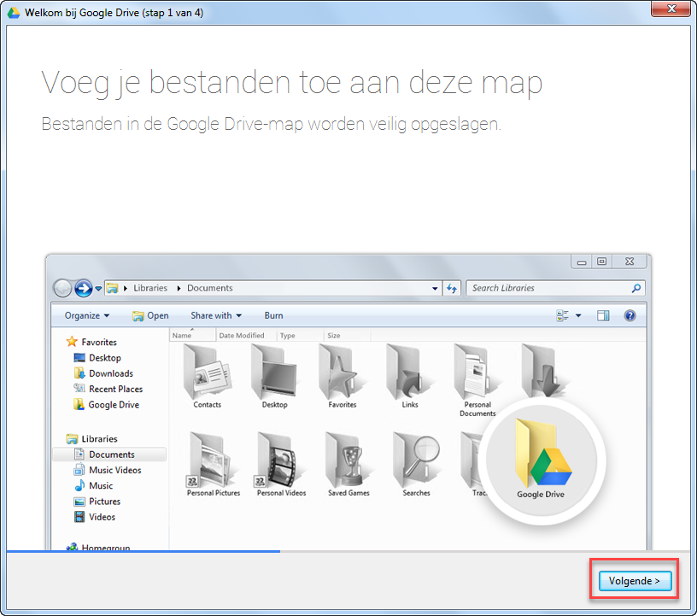
Task: Click the refresh icon beside address bar
Action: (452, 289)
